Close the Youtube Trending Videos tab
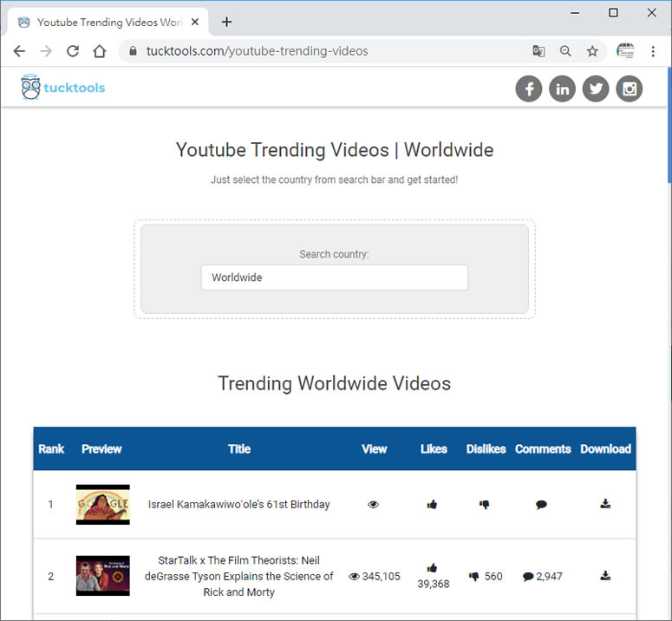 [194, 22]
